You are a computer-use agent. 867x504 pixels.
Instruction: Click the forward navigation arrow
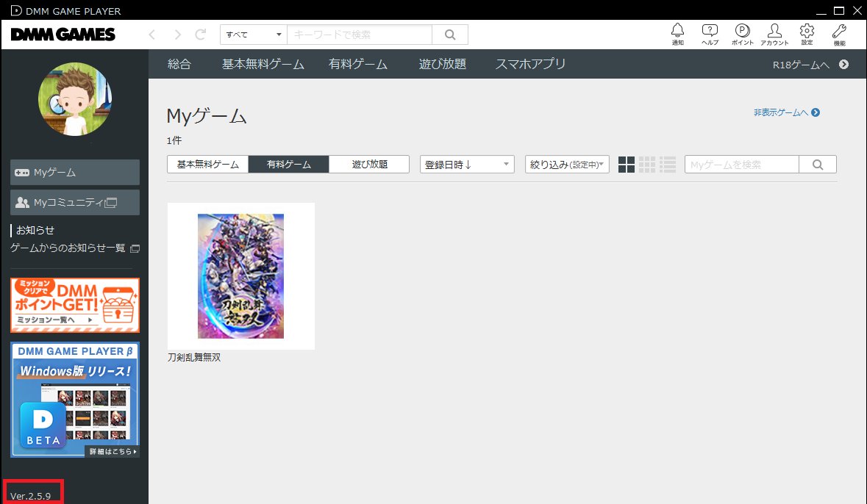click(176, 34)
